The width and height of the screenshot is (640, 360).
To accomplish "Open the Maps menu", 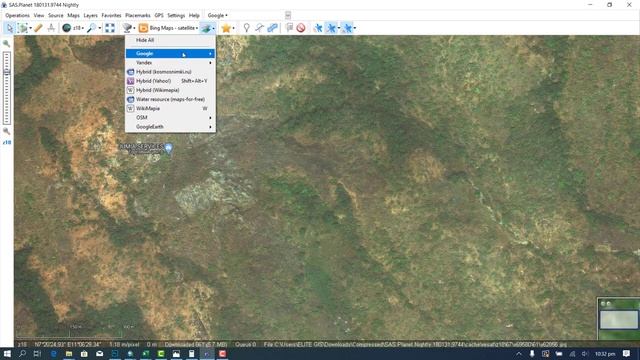I will pyautogui.click(x=73, y=16).
